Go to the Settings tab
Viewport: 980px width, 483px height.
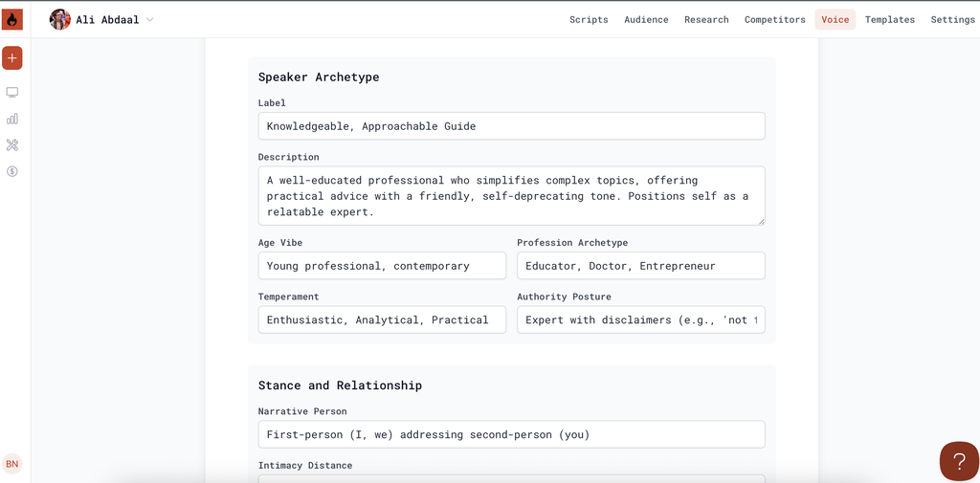pyautogui.click(x=952, y=20)
